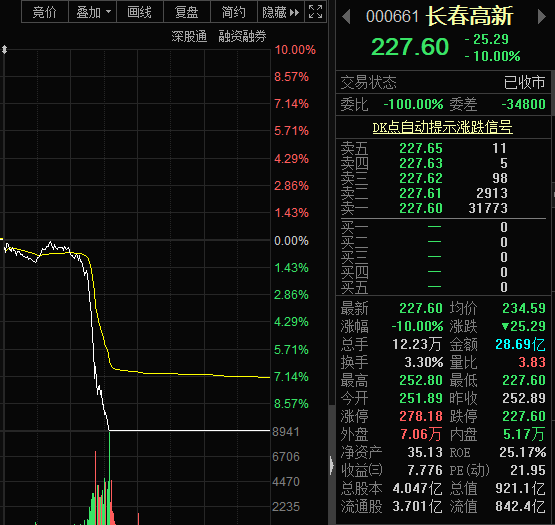
Task: Click the stock code 000661
Action: click(x=392, y=17)
